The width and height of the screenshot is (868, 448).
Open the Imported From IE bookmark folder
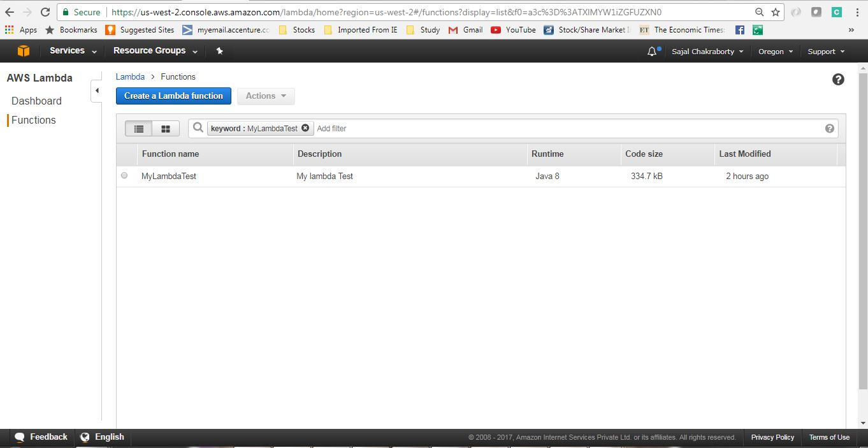point(361,30)
